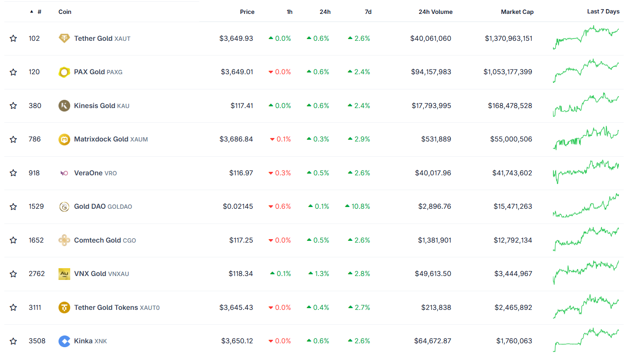Viewport: 644px width, 355px height.
Task: Open the Matrixdock Gold coin icon
Action: (x=64, y=139)
